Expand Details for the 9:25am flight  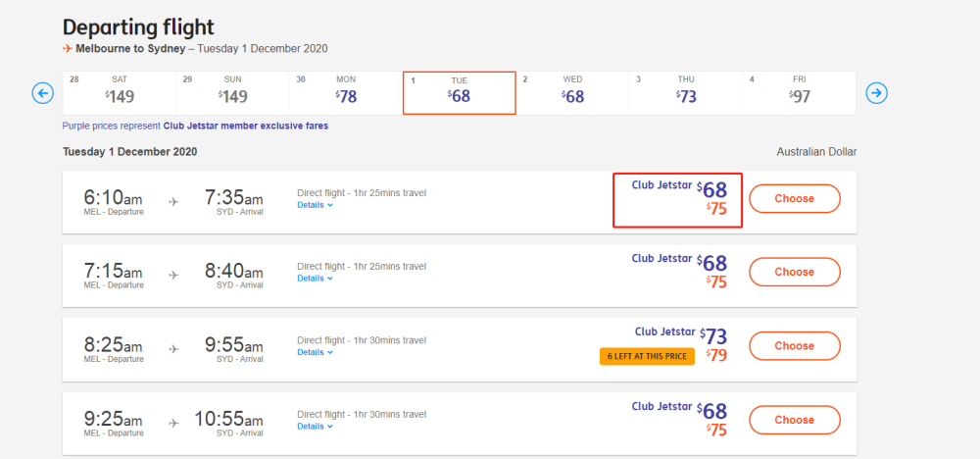tap(315, 427)
